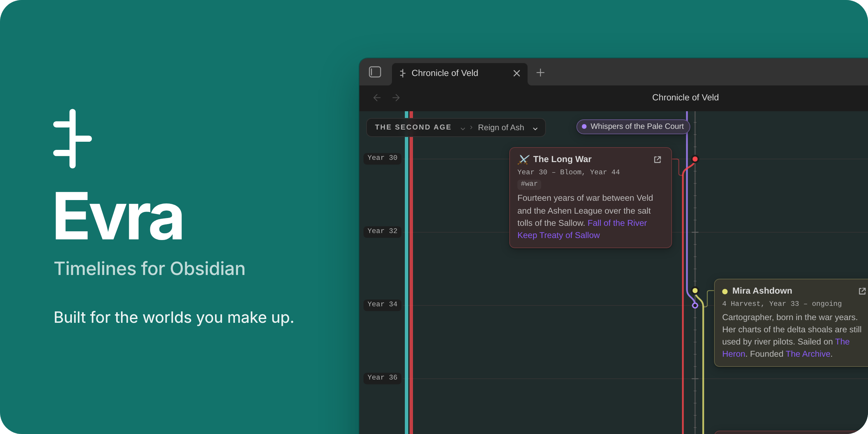868x434 pixels.
Task: Open Mira Ashdown note via external-link icon
Action: [862, 291]
